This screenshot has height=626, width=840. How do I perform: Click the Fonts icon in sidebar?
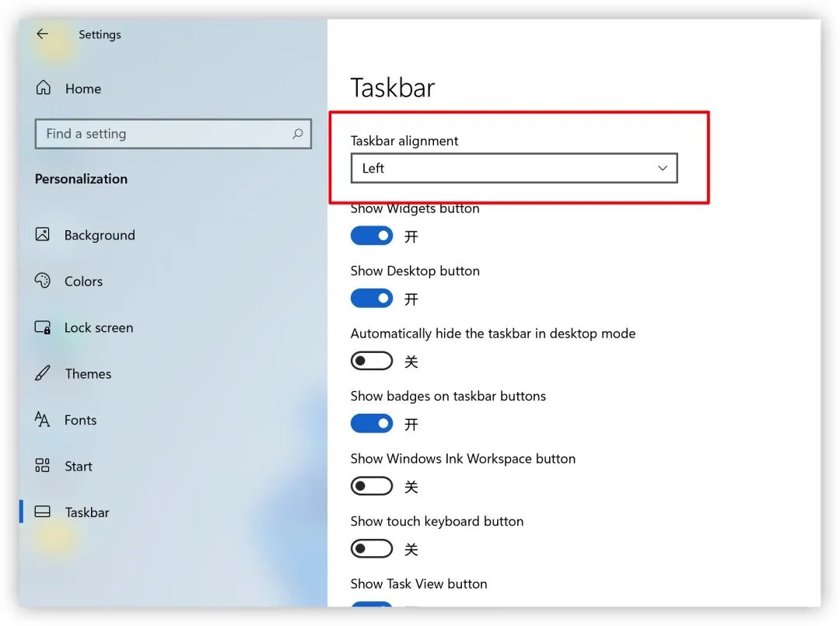[x=43, y=420]
